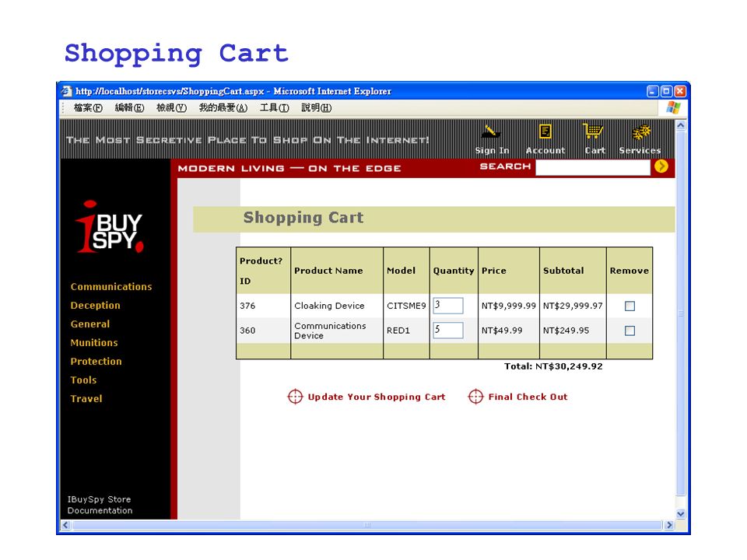Image resolution: width=747 pixels, height=560 pixels.
Task: Click the SEARCH text field
Action: 593,167
